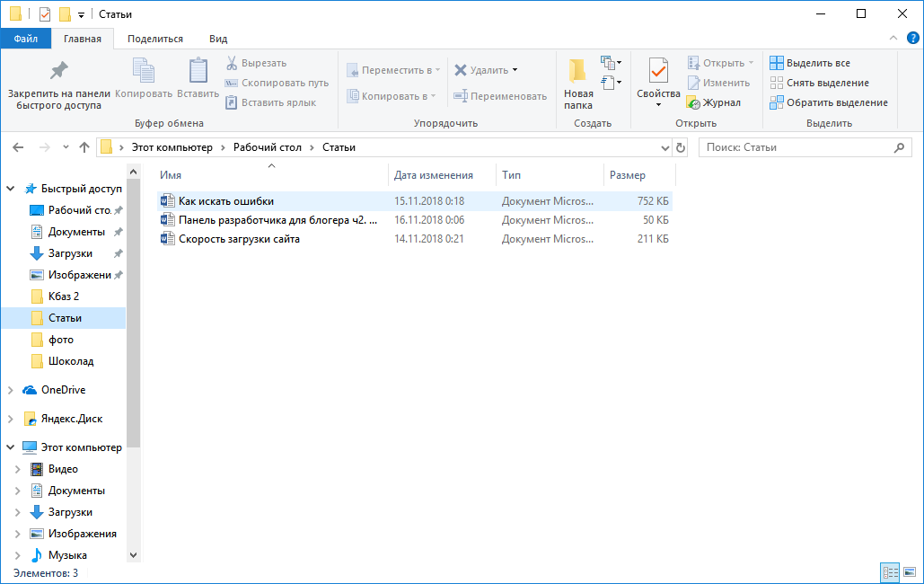Open recent locations dropdown arrow
The height and width of the screenshot is (584, 924).
tap(66, 146)
